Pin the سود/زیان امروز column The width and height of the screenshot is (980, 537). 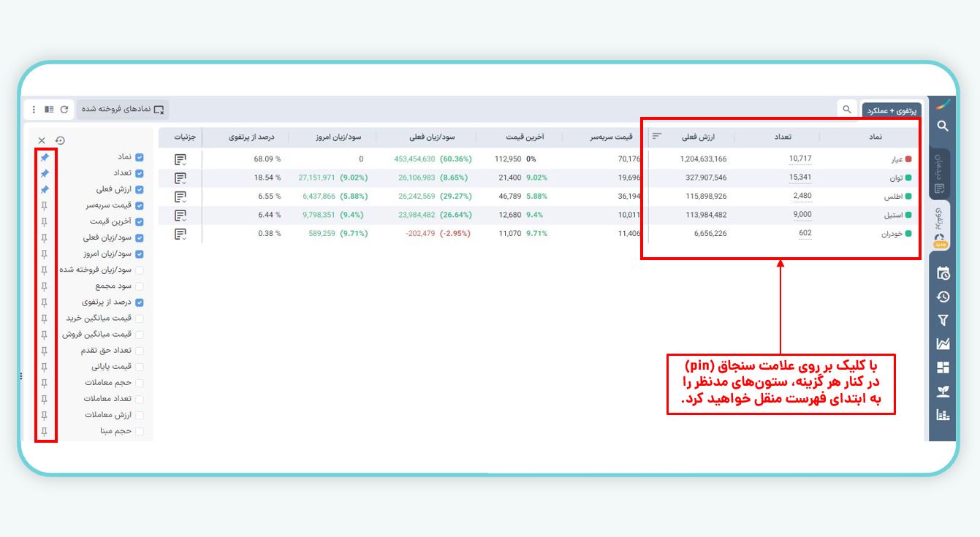click(x=45, y=254)
